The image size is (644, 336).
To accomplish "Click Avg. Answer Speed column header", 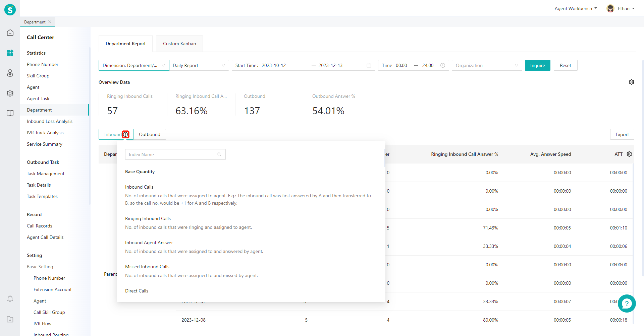I will 550,154.
